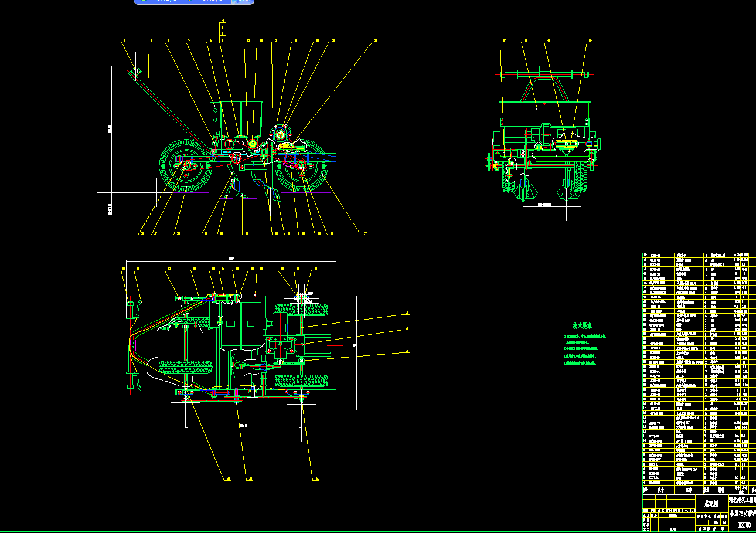Click the "装配图" title block cell
Viewport: 756px width, 533px height.
[x=711, y=503]
